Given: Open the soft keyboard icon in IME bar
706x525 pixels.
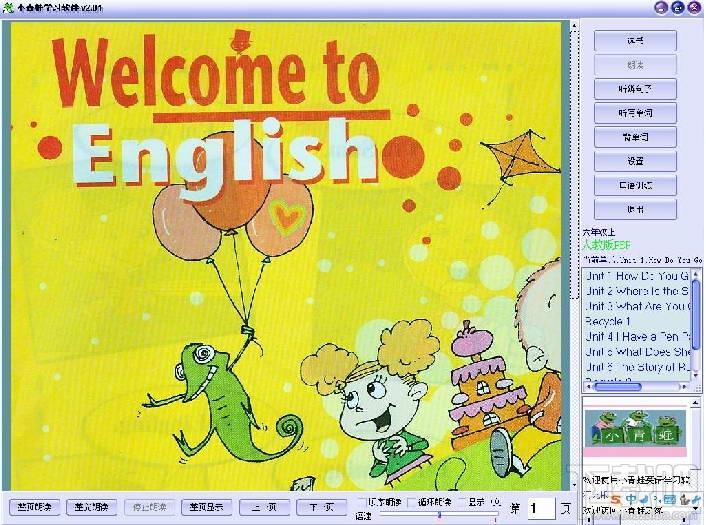Looking at the screenshot, I should pos(670,498).
